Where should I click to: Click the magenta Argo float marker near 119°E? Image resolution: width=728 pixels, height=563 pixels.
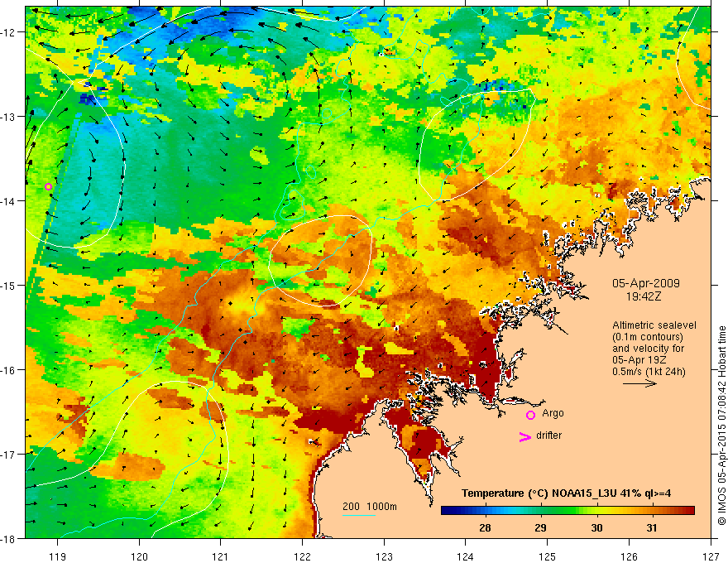coord(48,187)
